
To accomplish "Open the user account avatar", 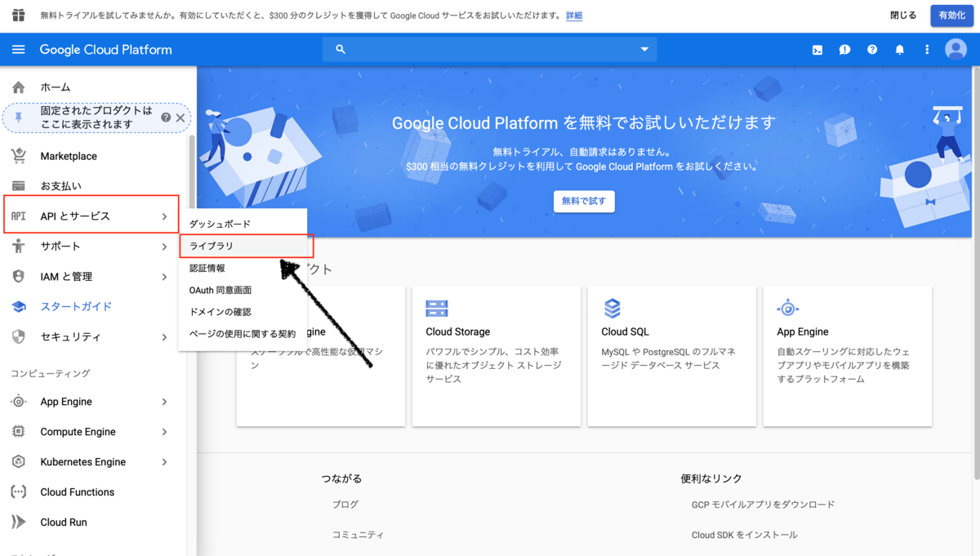I will point(955,50).
